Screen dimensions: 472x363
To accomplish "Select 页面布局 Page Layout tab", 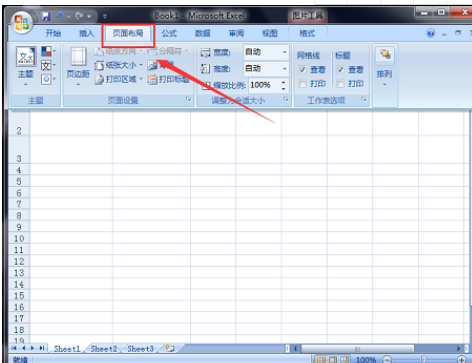I will 128,33.
